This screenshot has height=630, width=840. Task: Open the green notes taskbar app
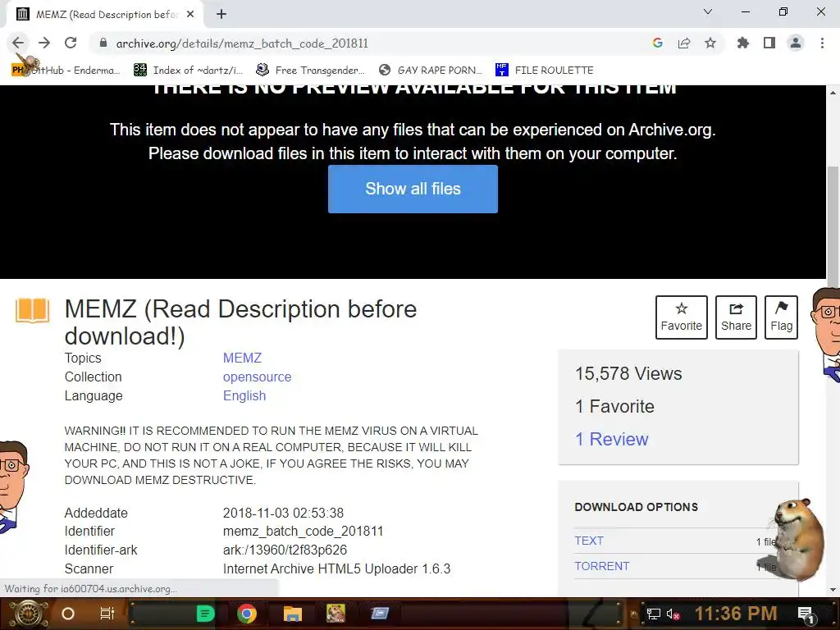coord(205,614)
